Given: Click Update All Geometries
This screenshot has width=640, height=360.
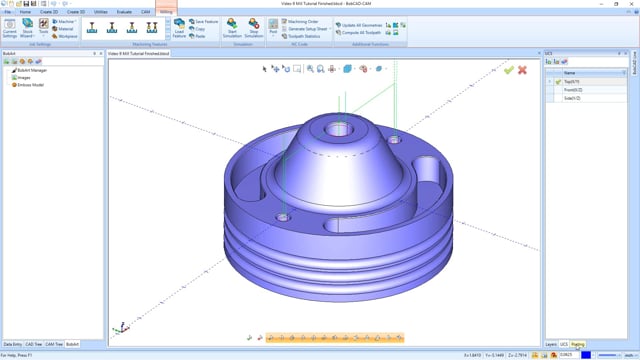Looking at the screenshot, I should click(359, 25).
